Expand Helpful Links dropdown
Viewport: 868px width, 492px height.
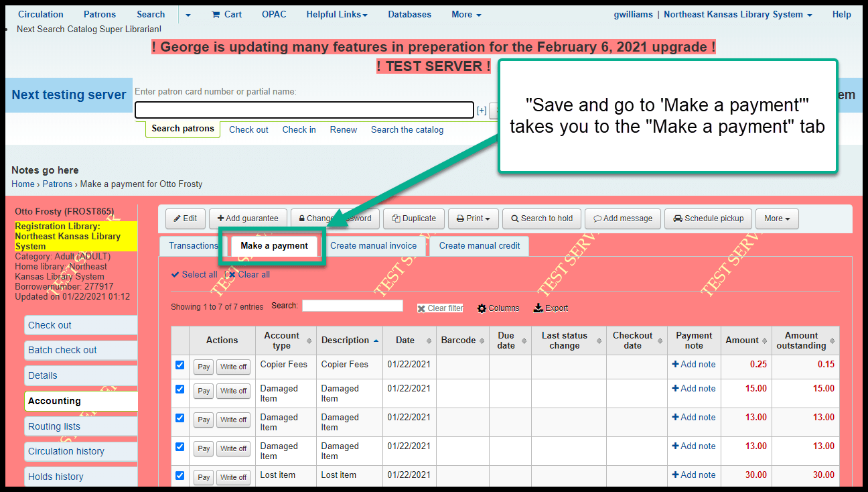tap(337, 14)
